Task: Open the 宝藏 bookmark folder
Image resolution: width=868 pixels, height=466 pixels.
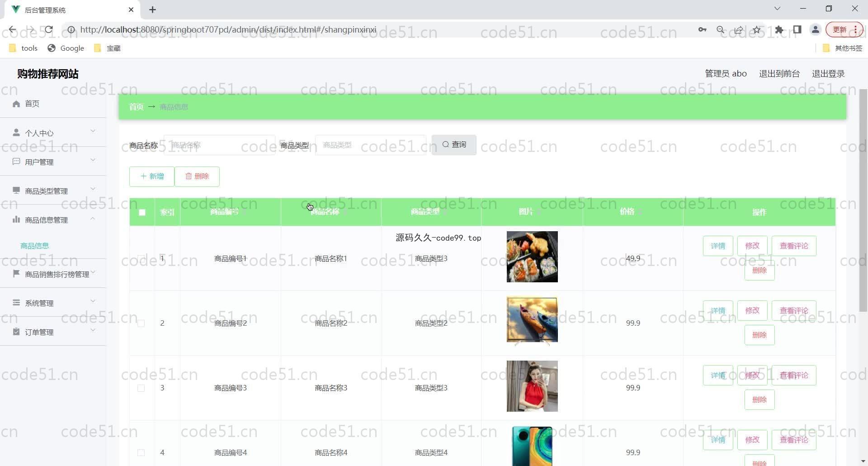Action: tap(107, 48)
